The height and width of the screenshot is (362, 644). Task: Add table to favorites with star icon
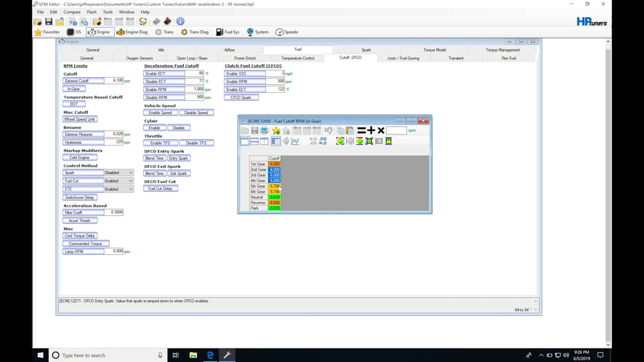click(x=276, y=131)
